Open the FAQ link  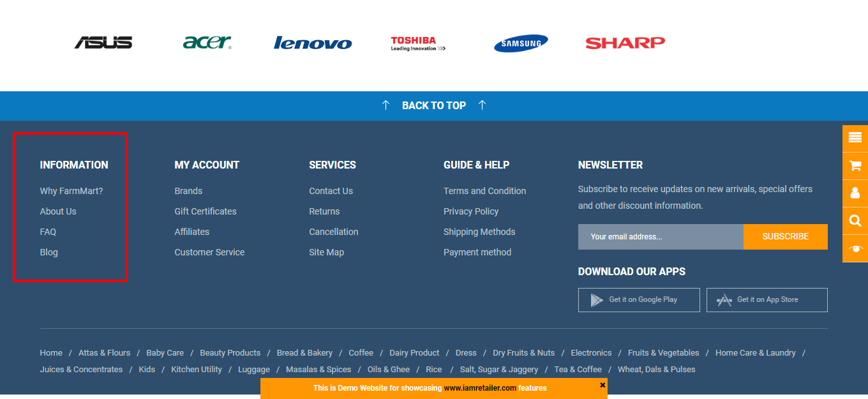point(48,232)
